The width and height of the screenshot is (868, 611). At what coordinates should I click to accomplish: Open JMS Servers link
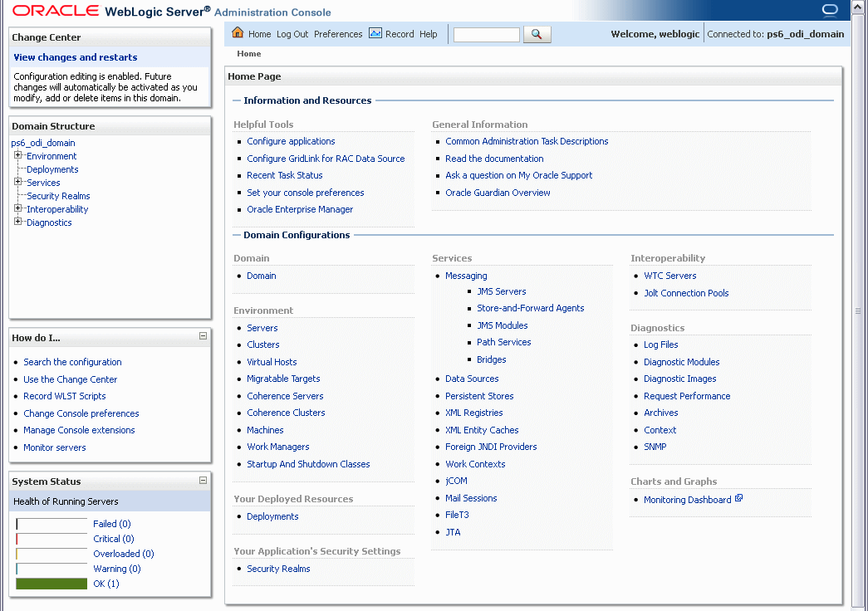click(502, 291)
